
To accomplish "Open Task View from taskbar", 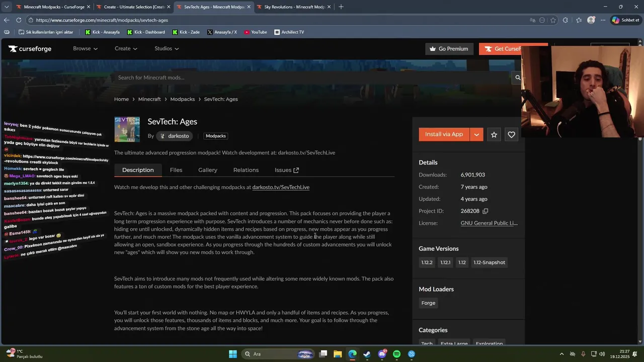I will (323, 354).
